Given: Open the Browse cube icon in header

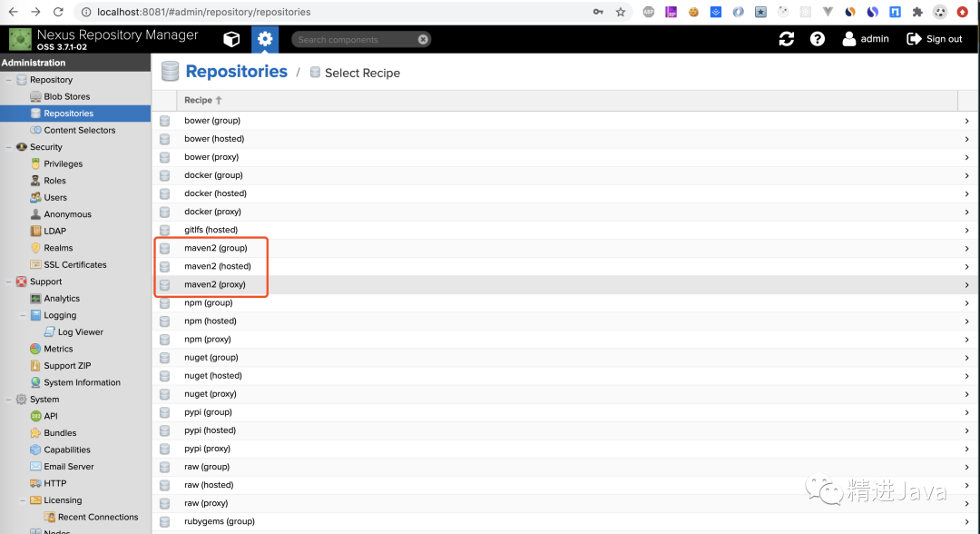Looking at the screenshot, I should (231, 39).
